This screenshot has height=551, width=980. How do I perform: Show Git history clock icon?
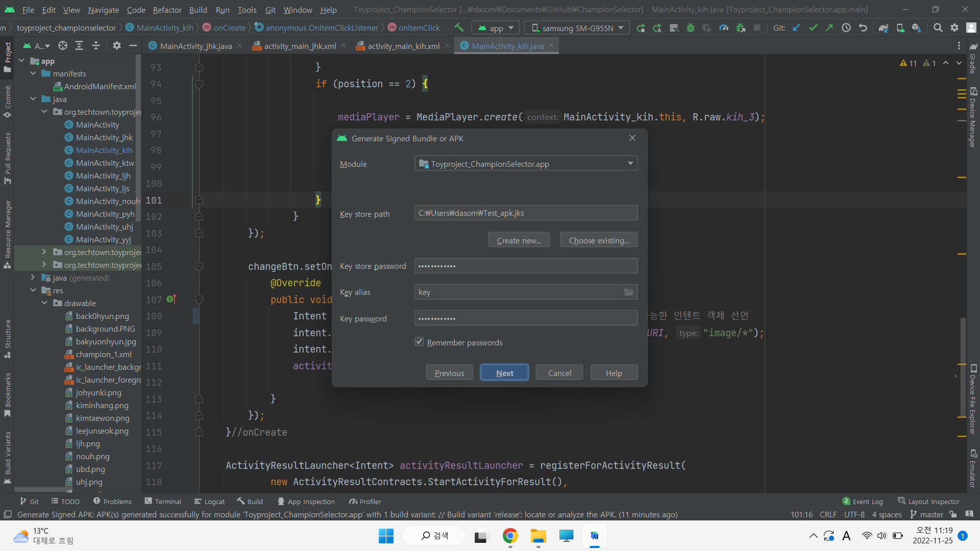click(846, 28)
